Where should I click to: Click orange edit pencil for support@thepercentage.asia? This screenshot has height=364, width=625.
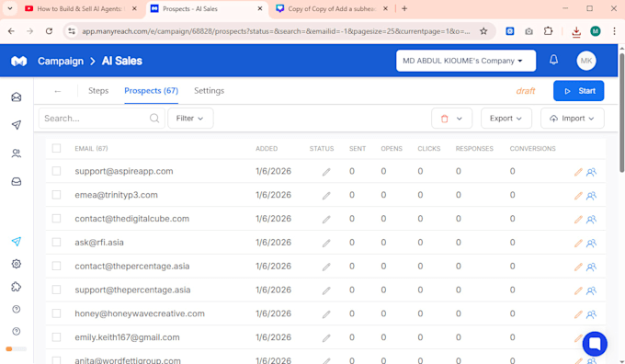pos(578,290)
